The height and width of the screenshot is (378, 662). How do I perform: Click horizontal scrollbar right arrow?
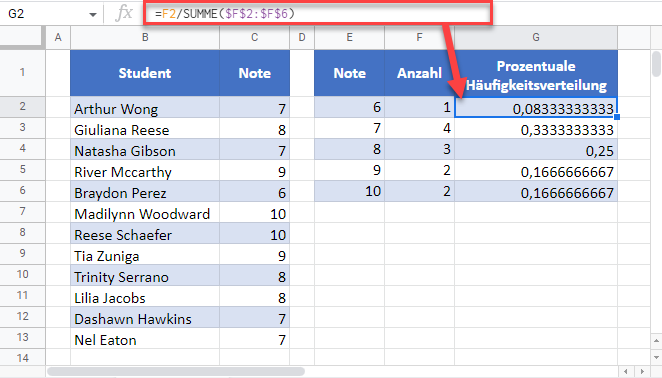(642, 372)
